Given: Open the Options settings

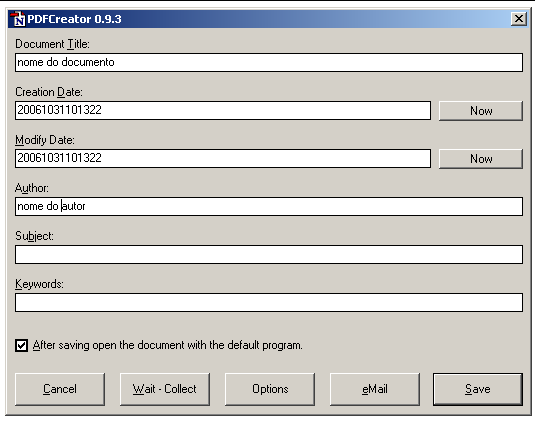Looking at the screenshot, I should tap(270, 389).
